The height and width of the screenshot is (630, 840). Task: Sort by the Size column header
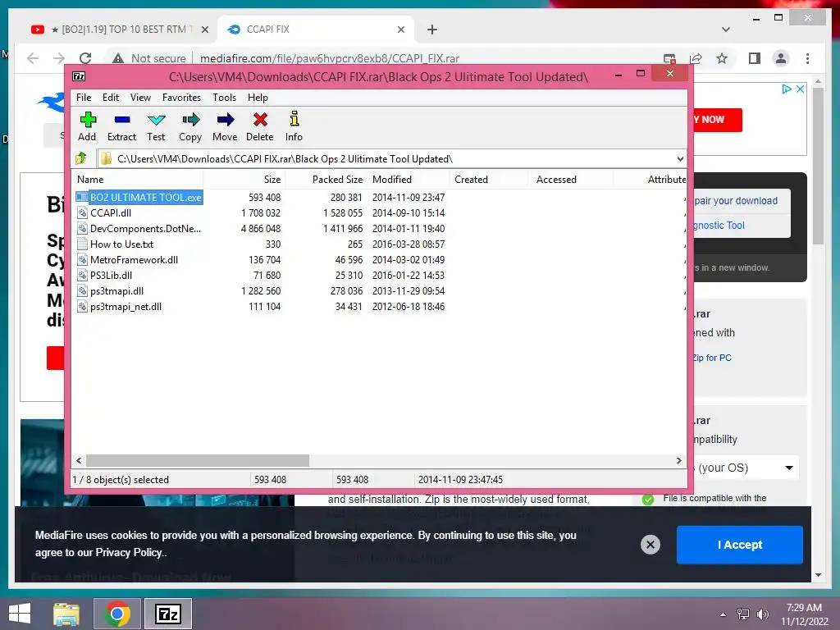point(244,180)
